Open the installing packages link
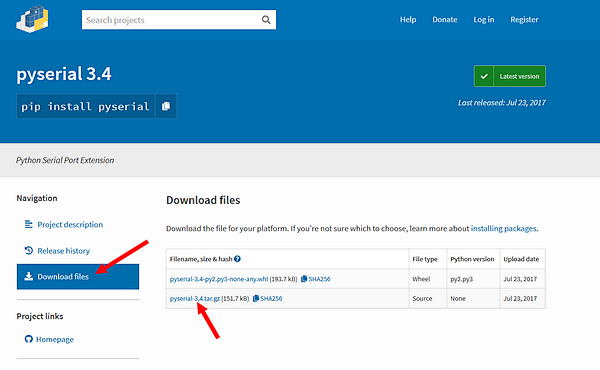 [504, 228]
